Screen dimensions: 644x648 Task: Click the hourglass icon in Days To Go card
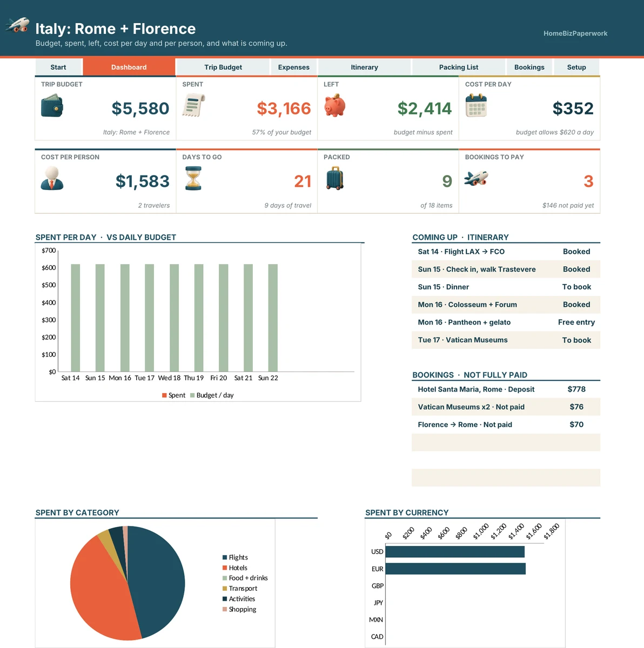coord(193,178)
